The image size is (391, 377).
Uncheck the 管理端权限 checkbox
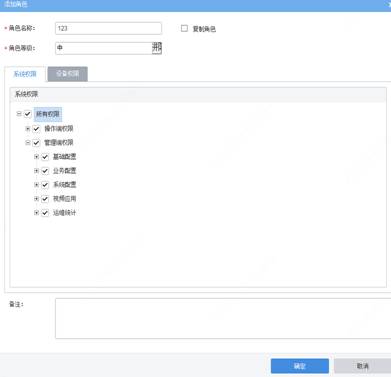point(36,143)
